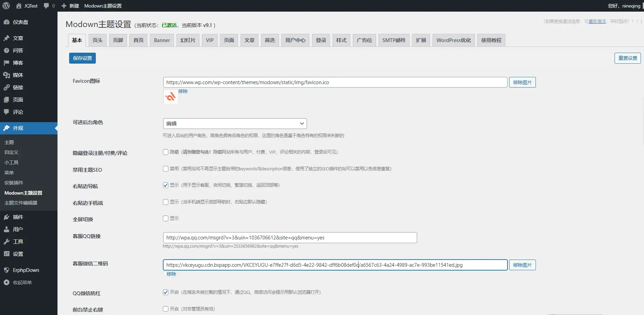Enable 前台禁止右键 checkbox
The image size is (644, 315).
(x=166, y=309)
